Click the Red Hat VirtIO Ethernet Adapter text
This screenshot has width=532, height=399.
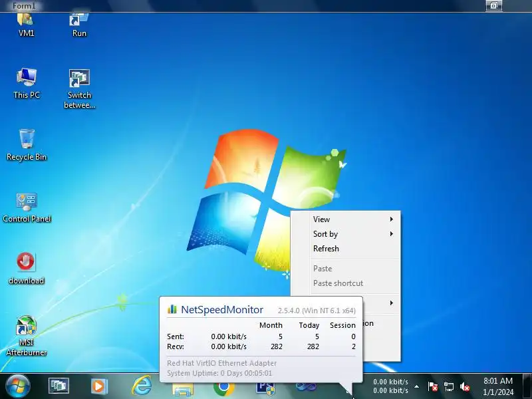(221, 363)
